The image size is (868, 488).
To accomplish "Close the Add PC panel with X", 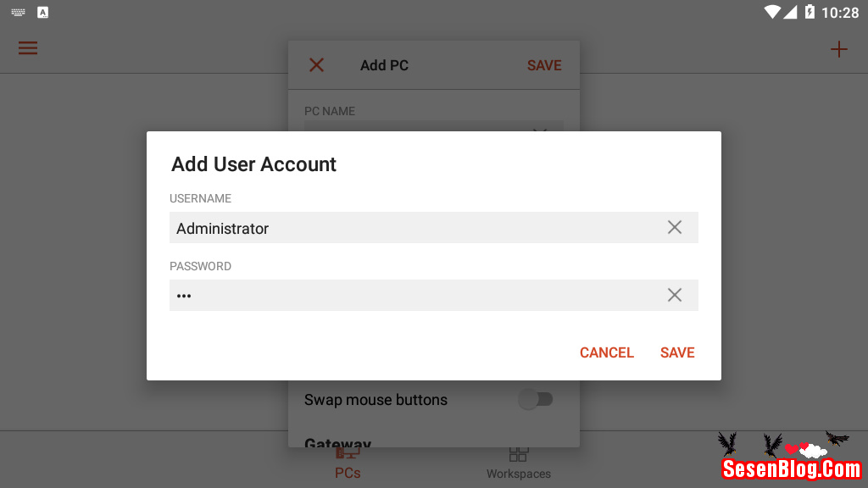I will (x=316, y=65).
